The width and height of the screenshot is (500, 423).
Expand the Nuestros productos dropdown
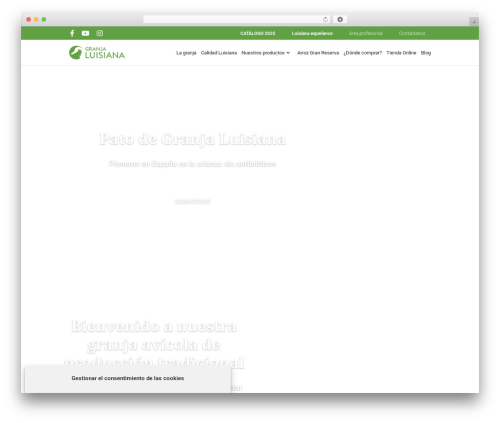click(266, 53)
